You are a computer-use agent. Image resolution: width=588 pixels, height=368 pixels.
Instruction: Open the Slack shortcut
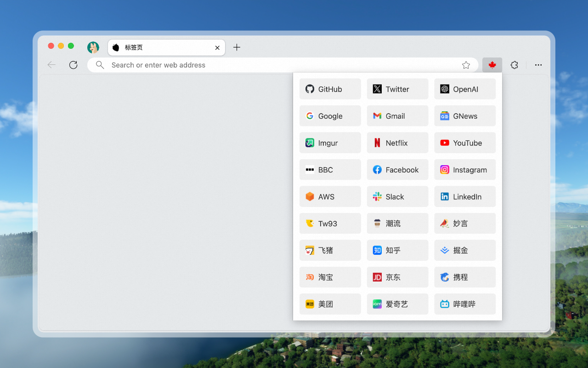coord(397,196)
